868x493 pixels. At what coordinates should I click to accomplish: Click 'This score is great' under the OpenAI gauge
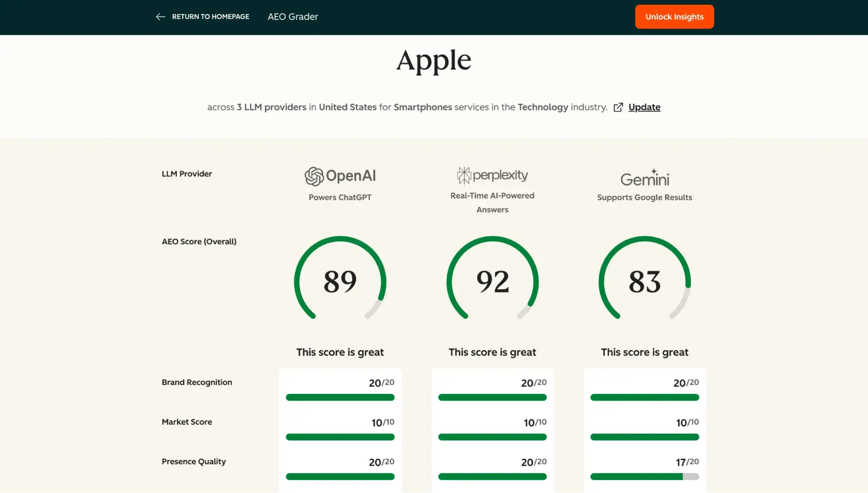pos(340,352)
